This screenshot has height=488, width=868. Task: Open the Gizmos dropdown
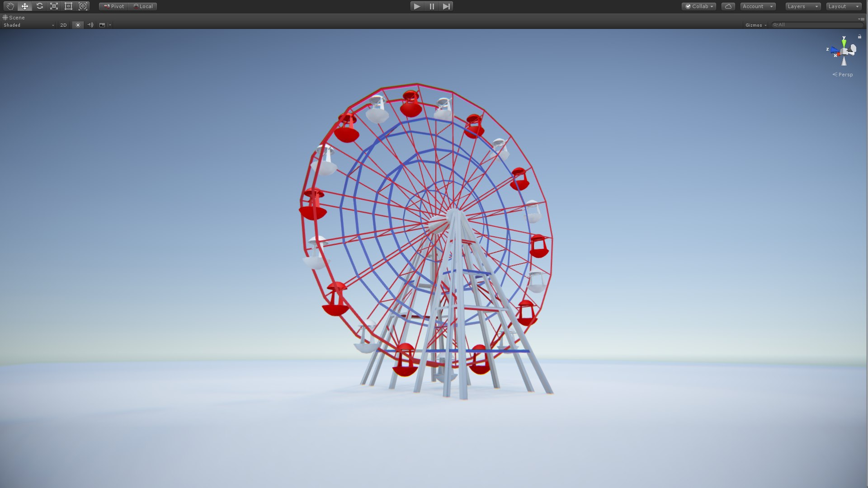[756, 25]
